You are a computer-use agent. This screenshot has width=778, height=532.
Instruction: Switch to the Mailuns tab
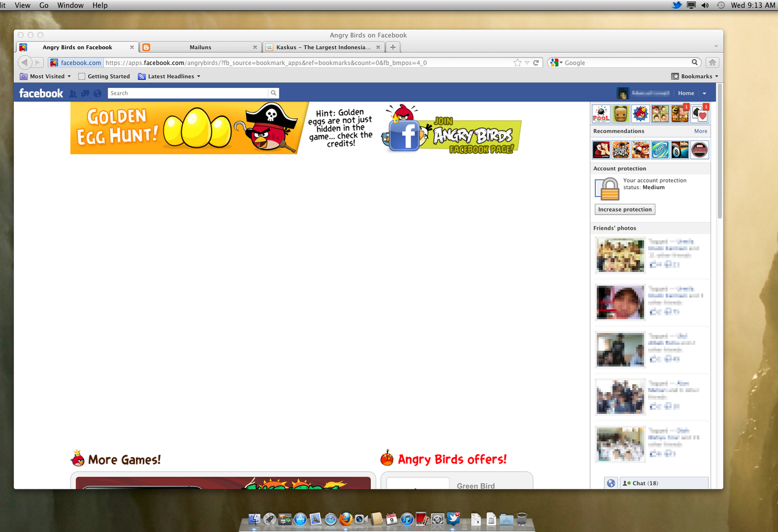(200, 47)
